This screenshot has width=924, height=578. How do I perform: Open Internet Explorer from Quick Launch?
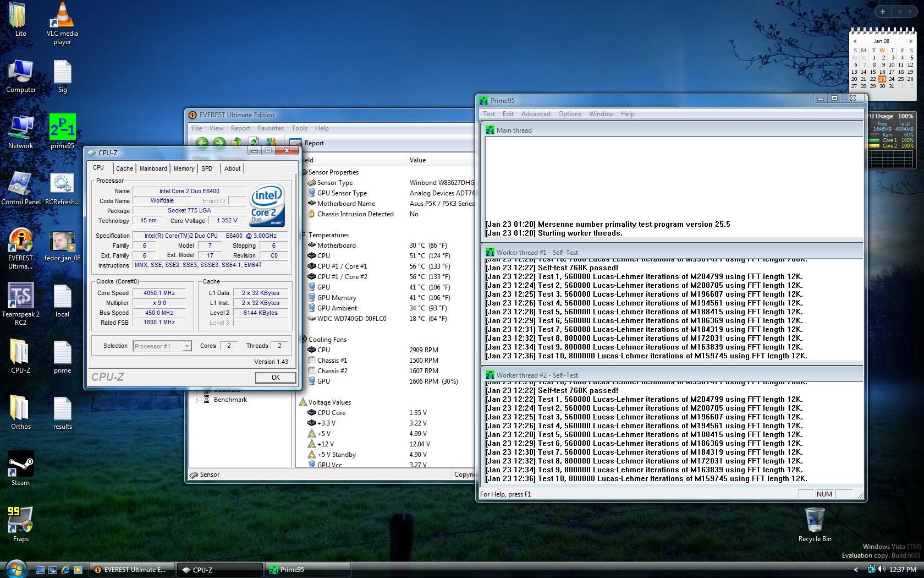(x=65, y=570)
